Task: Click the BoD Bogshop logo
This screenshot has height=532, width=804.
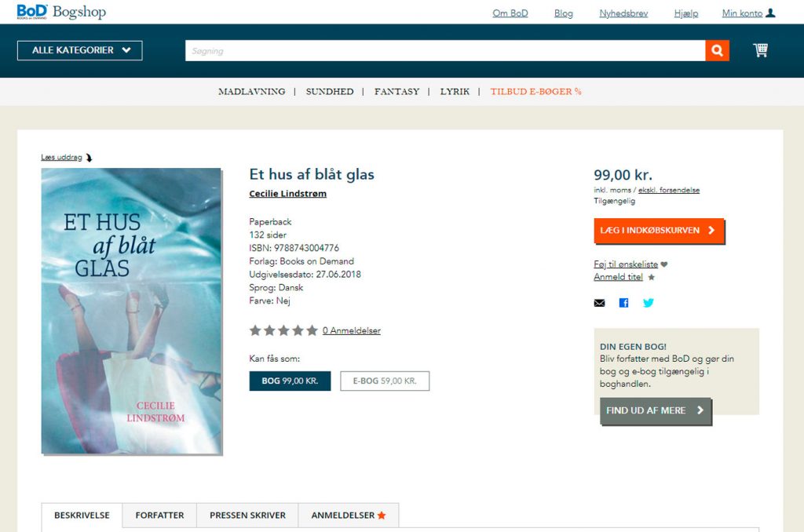Action: (61, 12)
